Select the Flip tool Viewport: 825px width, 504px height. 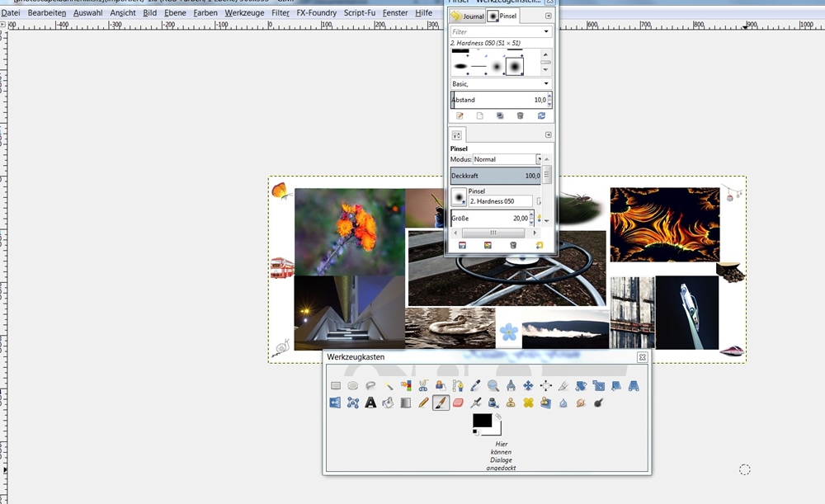336,403
